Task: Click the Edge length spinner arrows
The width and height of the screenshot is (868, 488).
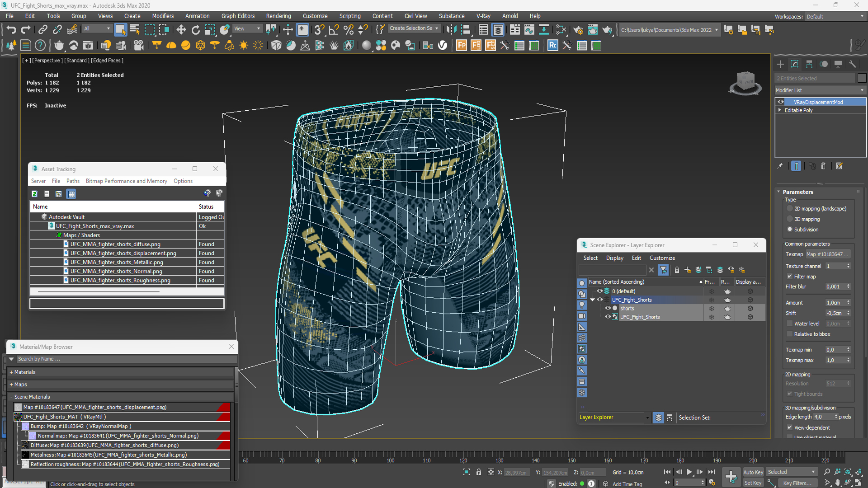Action: click(836, 417)
